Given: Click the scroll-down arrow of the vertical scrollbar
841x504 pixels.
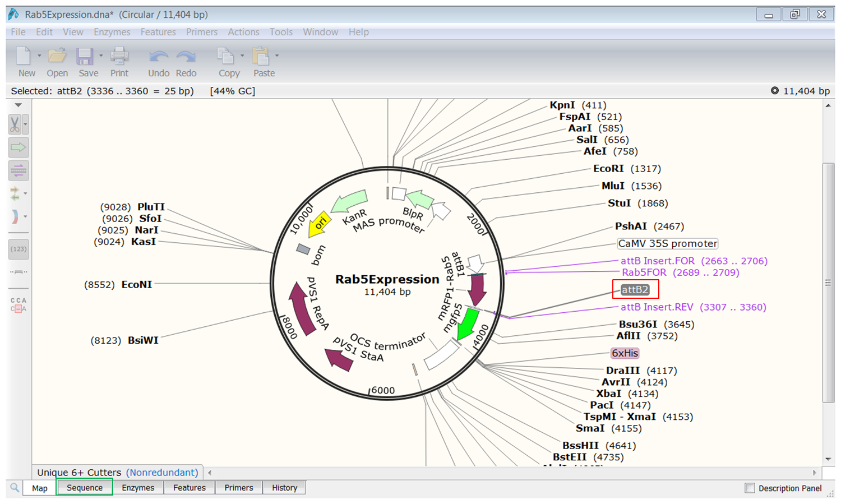Looking at the screenshot, I should tap(828, 459).
